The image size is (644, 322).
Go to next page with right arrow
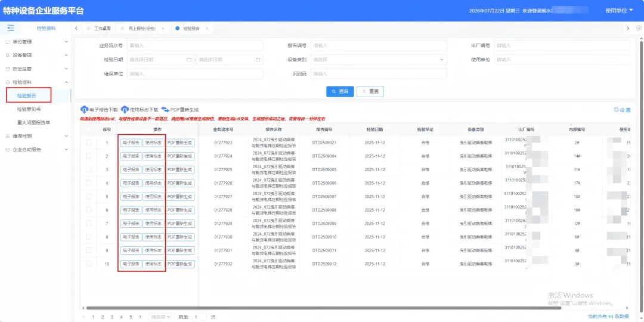pos(140,317)
